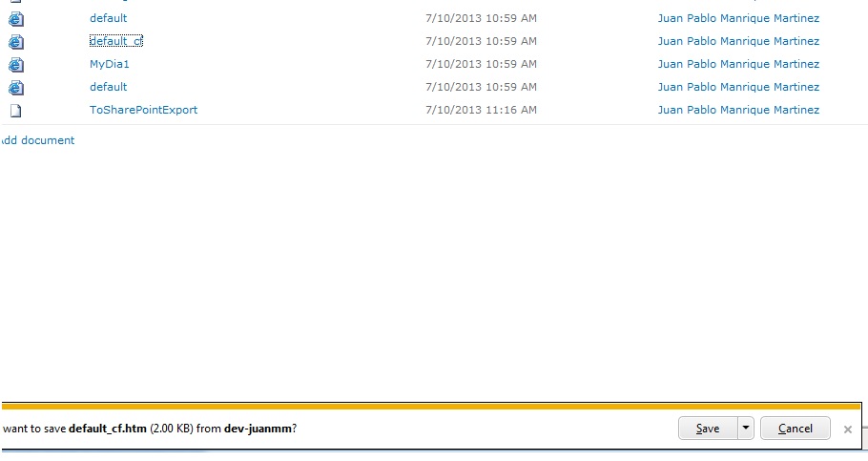Select author name beside default_cf's upper neighbor
Screen dimensions: 868x461
(x=737, y=18)
